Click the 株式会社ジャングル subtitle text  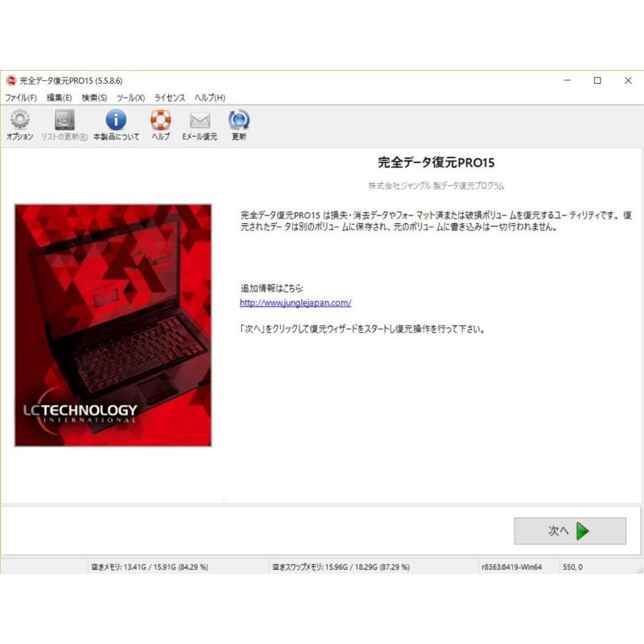click(x=436, y=185)
